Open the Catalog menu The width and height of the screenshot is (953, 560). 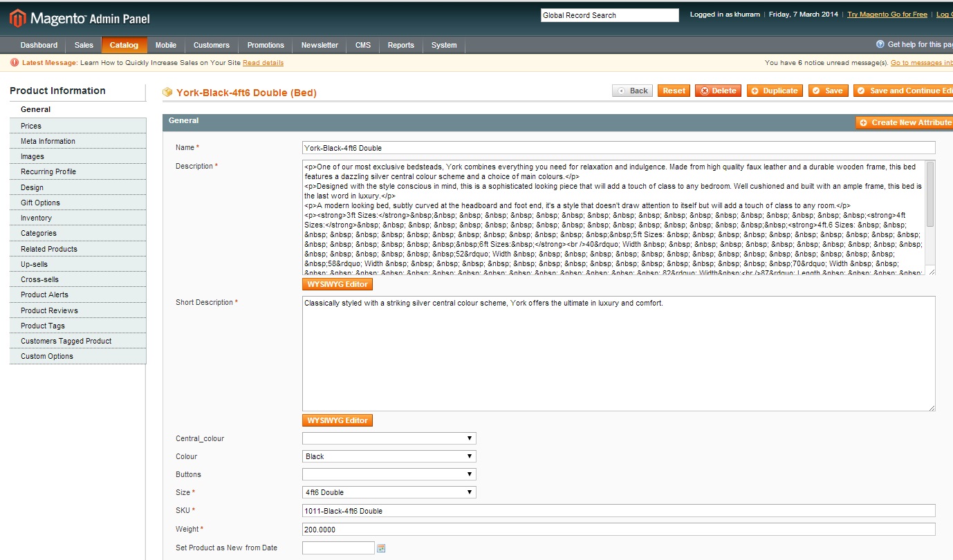tap(124, 45)
